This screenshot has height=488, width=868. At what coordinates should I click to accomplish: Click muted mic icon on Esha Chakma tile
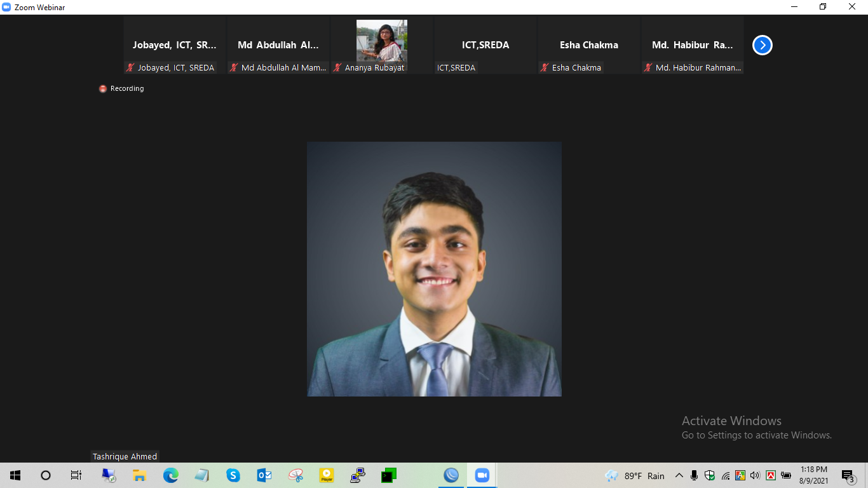[545, 67]
